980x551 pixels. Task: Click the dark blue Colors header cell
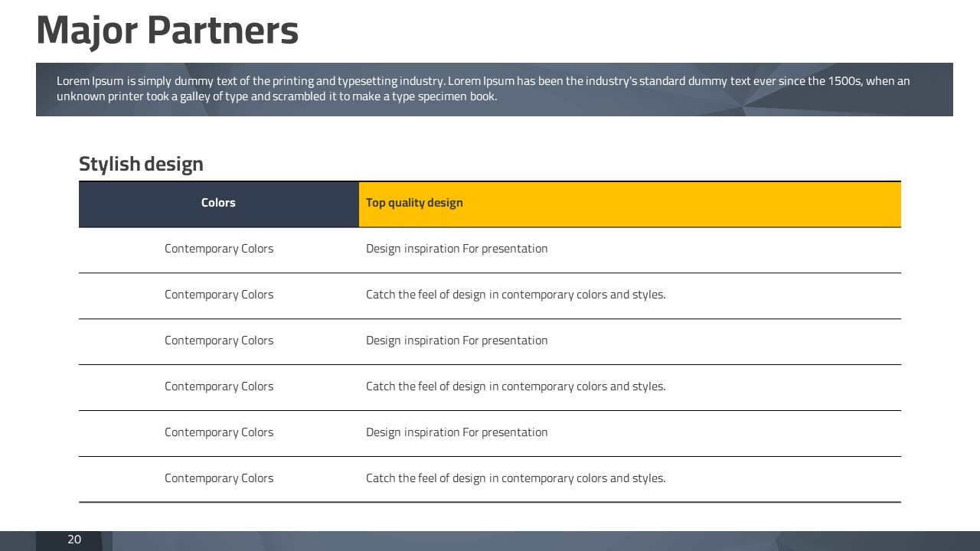tap(219, 204)
